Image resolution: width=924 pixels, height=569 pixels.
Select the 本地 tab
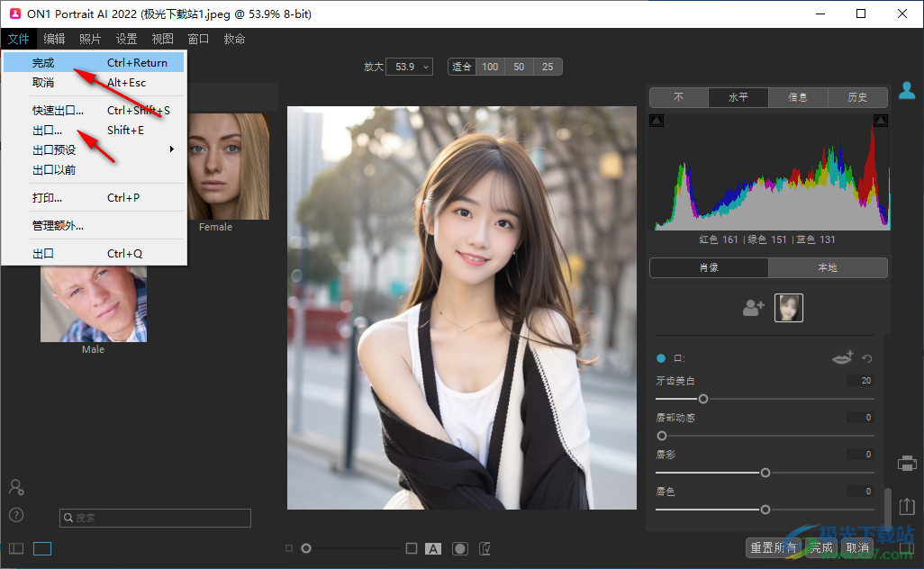point(828,267)
